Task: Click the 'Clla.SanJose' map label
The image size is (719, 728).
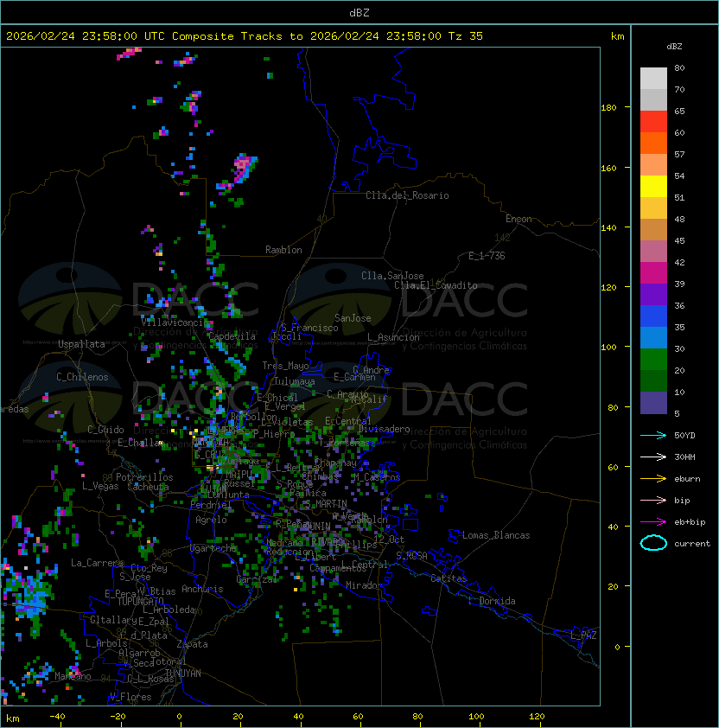Action: pos(392,276)
